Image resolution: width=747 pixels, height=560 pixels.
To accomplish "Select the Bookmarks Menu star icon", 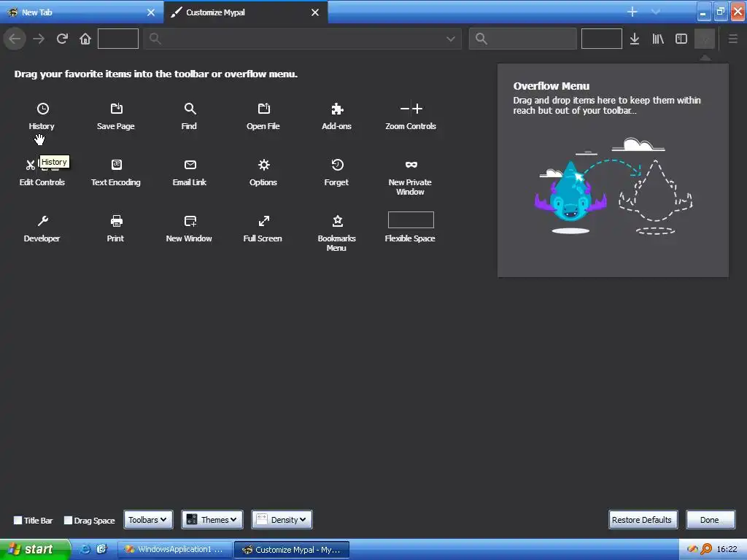I will point(337,221).
